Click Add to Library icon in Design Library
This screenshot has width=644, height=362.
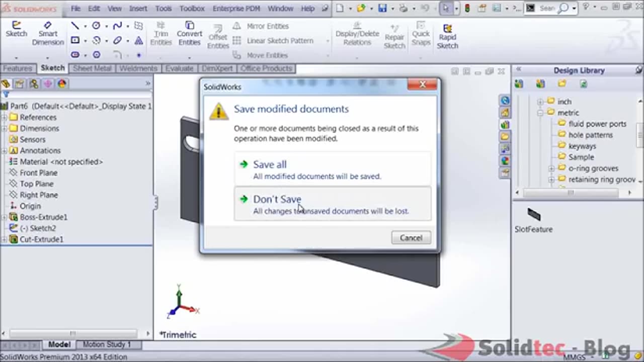[519, 84]
